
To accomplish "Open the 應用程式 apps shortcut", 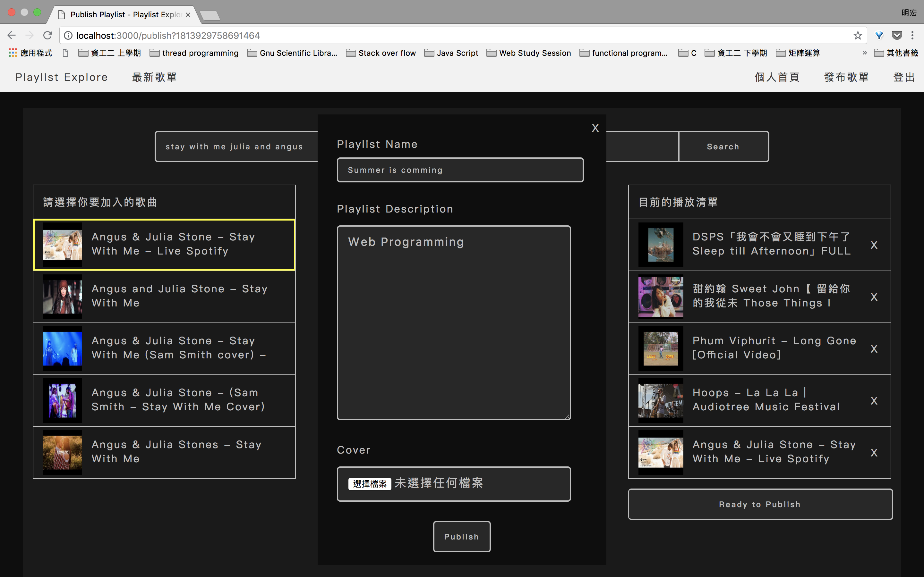I will (30, 53).
